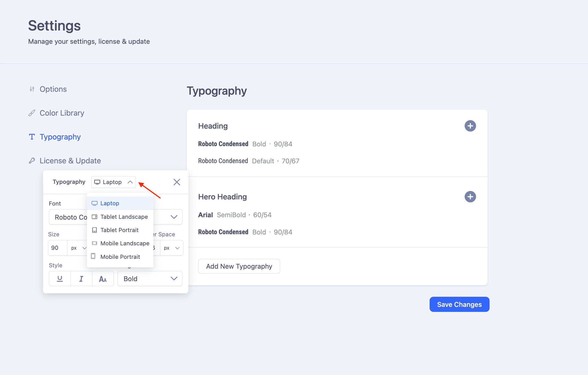588x375 pixels.
Task: Click Add New Typography button
Action: tap(239, 266)
